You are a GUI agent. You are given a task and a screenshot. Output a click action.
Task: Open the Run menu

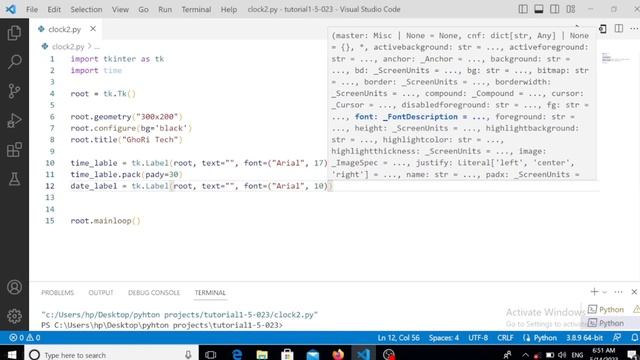(x=165, y=9)
